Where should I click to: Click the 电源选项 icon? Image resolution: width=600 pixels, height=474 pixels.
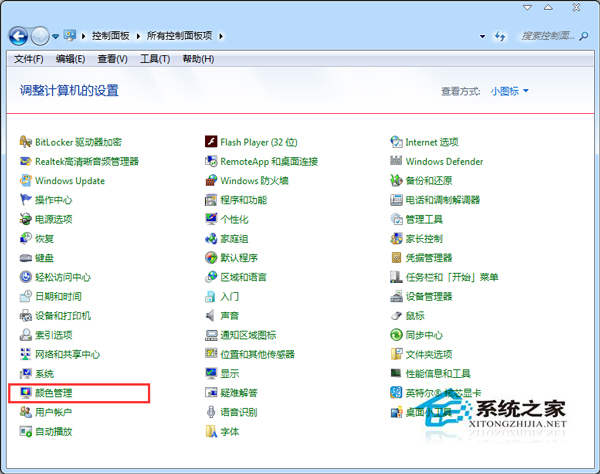[x=26, y=219]
